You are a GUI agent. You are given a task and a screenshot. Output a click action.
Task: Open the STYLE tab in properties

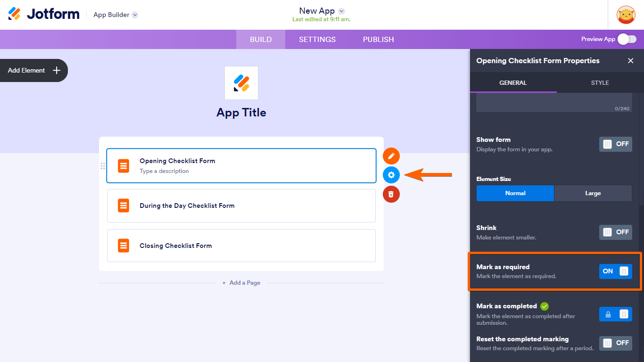point(600,83)
